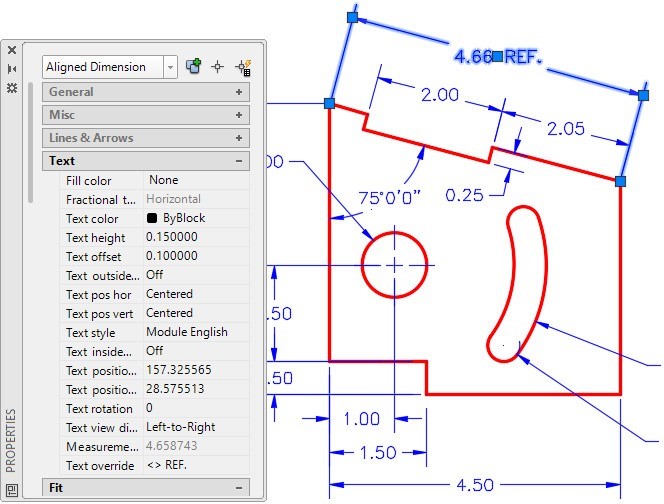Open the Aligned Dimension object type dropdown
664x504 pixels.
point(170,67)
